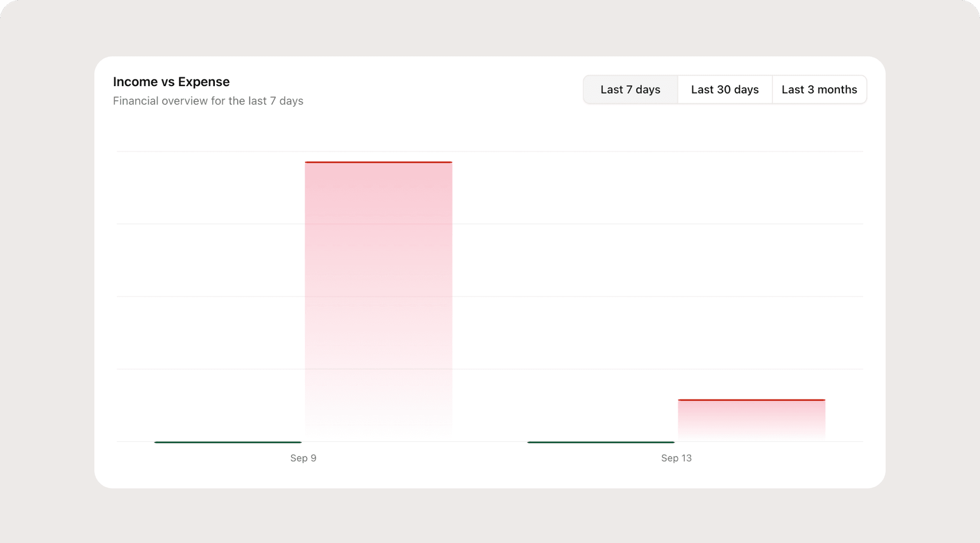
Task: Click the Income vs Expense heading
Action: pyautogui.click(x=171, y=82)
